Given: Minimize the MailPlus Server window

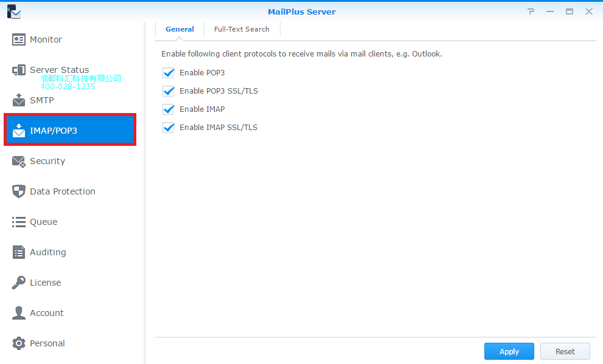Looking at the screenshot, I should (550, 12).
